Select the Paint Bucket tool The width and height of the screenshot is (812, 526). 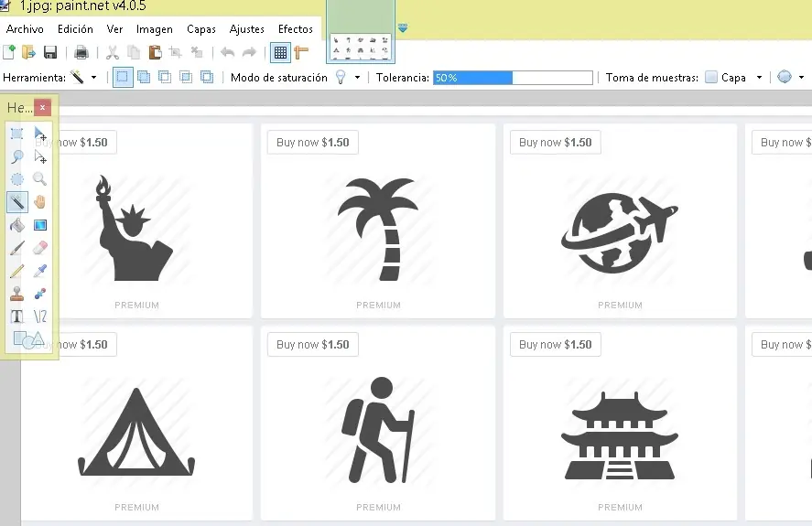tap(17, 225)
